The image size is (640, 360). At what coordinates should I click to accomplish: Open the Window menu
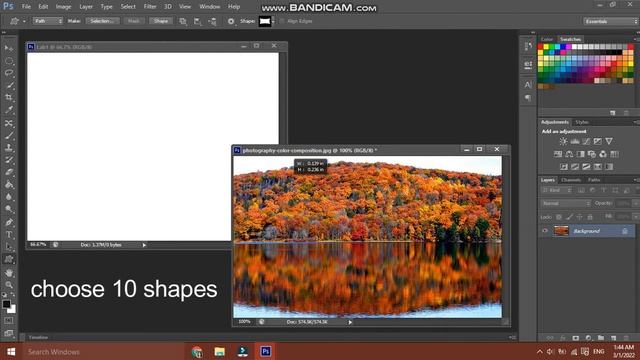(x=209, y=7)
